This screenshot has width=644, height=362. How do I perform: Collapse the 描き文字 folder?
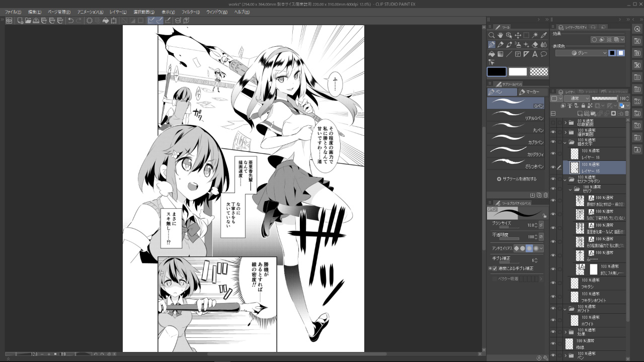coord(565,142)
